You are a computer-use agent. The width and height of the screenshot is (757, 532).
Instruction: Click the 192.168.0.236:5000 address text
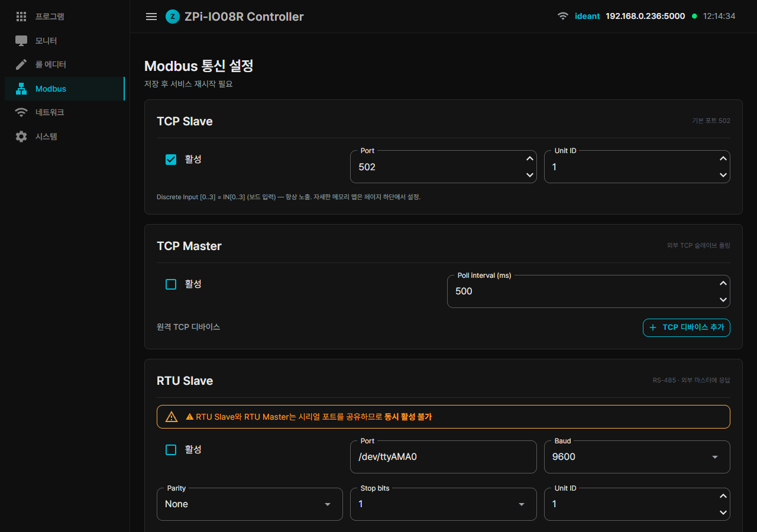pos(645,16)
